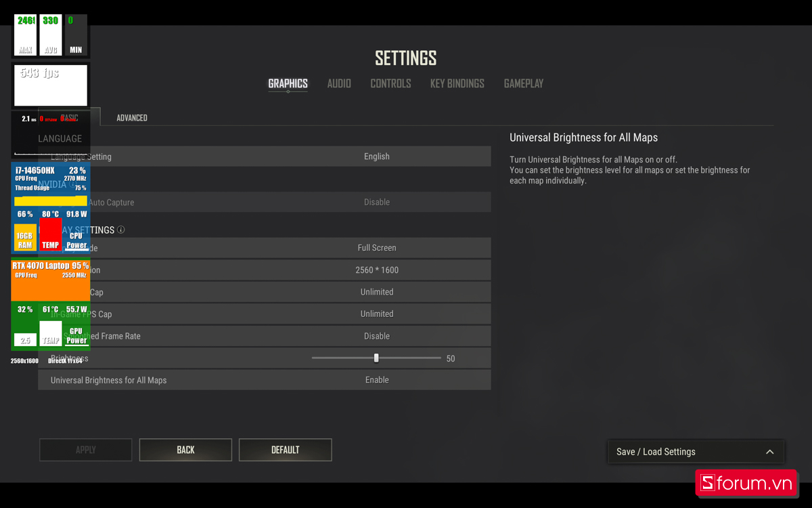
Task: Click the 55.7 W GPU power reading
Action: 76,310
